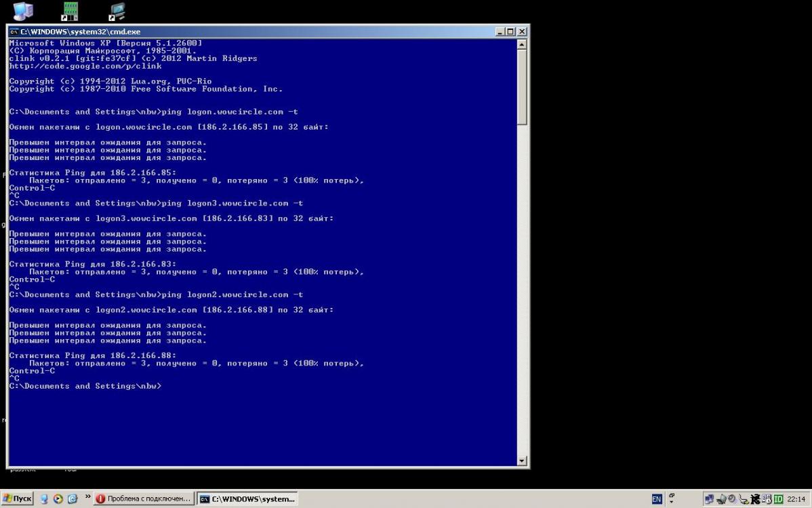Open the language bar options arrow
This screenshot has height=508, width=812.
point(672,502)
